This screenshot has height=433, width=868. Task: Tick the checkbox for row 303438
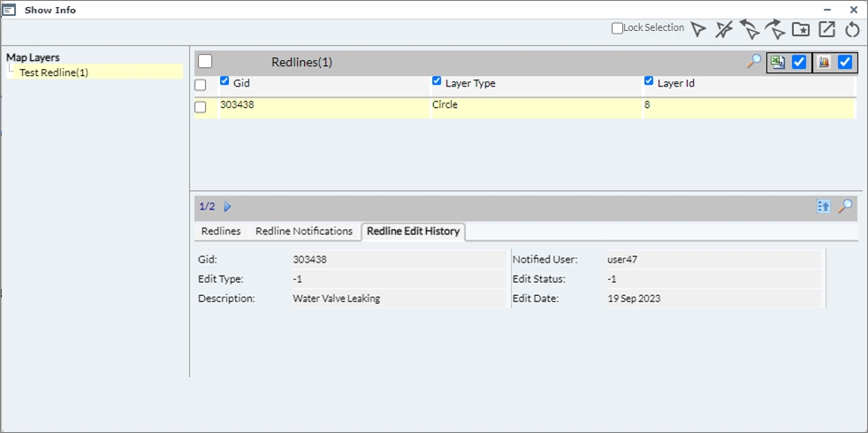201,107
